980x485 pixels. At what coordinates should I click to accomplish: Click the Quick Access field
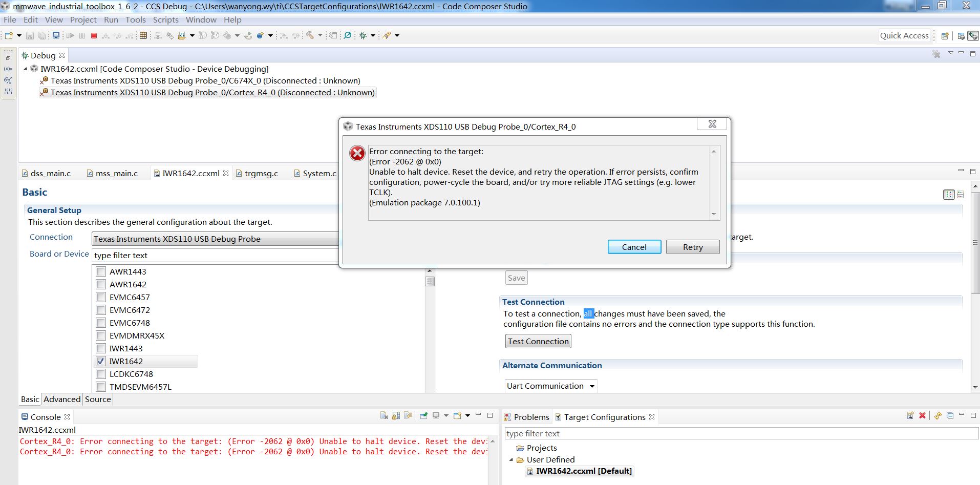(x=904, y=35)
